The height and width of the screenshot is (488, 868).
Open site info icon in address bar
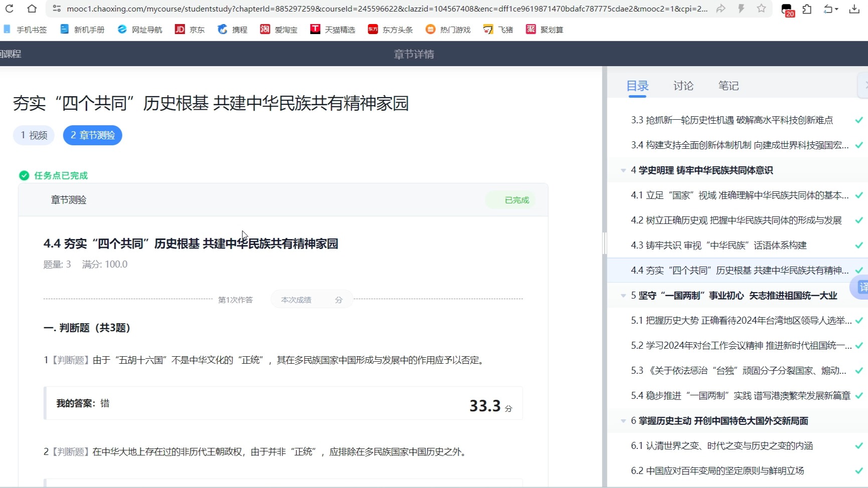tap(57, 9)
